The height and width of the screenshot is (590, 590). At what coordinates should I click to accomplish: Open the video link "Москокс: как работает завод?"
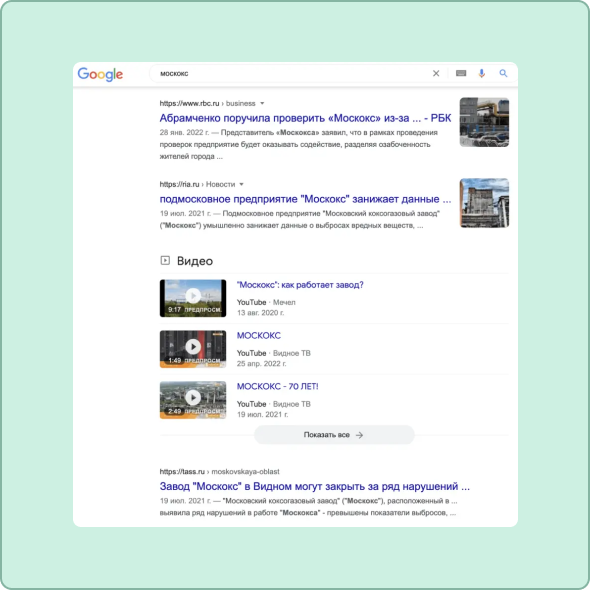pos(300,285)
